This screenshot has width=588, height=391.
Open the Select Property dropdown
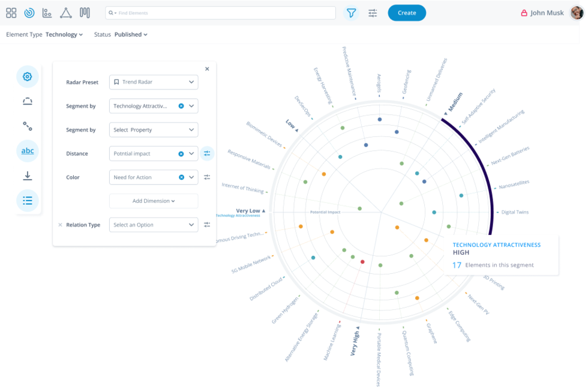click(154, 130)
